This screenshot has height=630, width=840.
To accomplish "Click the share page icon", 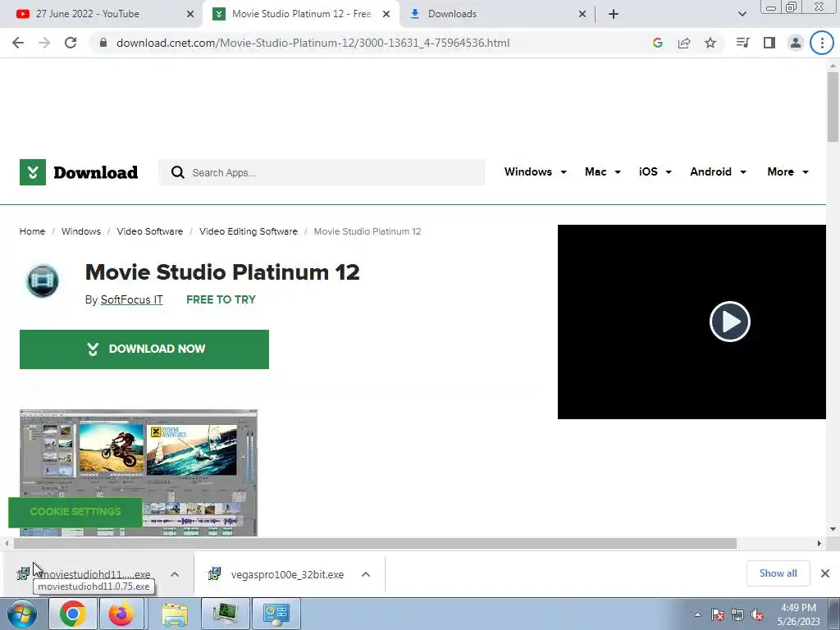I will [684, 43].
